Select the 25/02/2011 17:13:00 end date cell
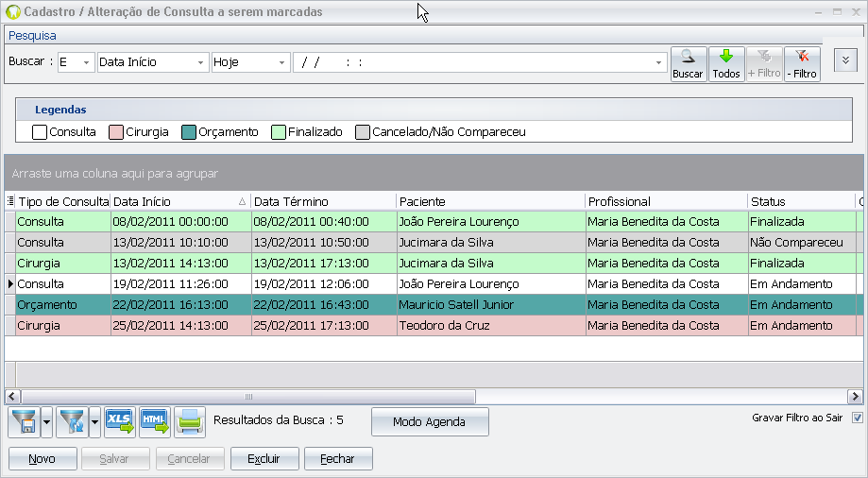This screenshot has width=868, height=478. tap(324, 326)
